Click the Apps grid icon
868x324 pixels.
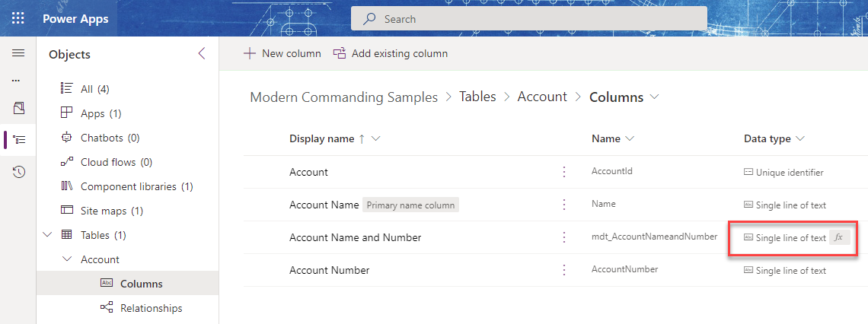click(x=66, y=113)
